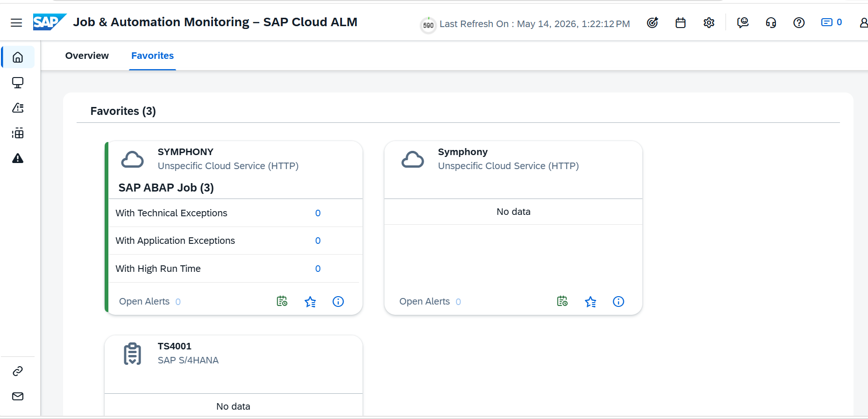
Task: Open the exceptions list icon in sidebar
Action: (x=18, y=108)
